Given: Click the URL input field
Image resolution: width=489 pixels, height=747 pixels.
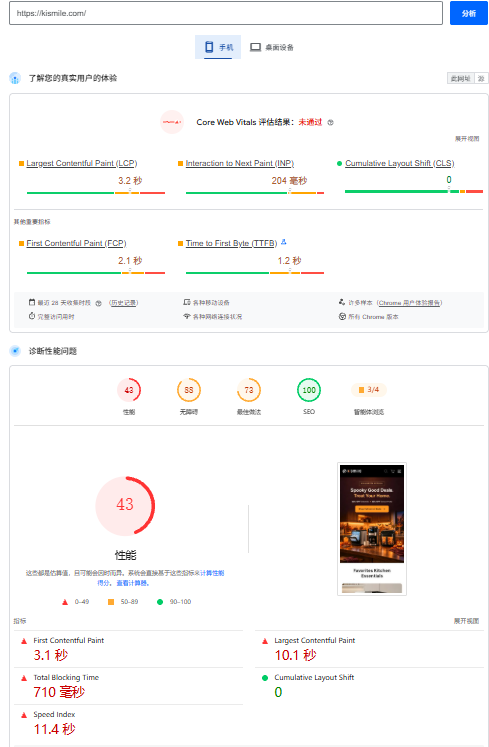Looking at the screenshot, I should 225,13.
